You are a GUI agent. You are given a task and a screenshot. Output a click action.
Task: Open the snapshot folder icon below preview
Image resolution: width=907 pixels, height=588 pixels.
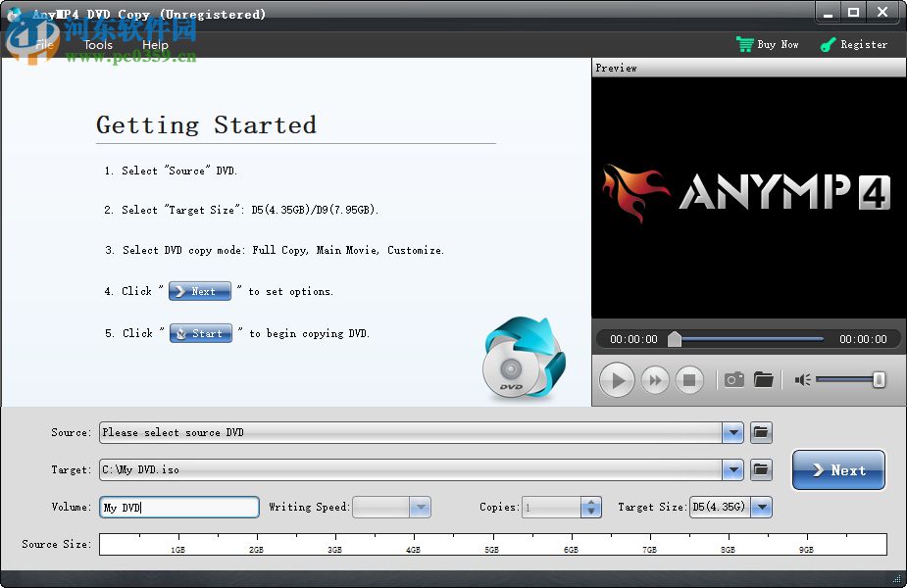764,379
